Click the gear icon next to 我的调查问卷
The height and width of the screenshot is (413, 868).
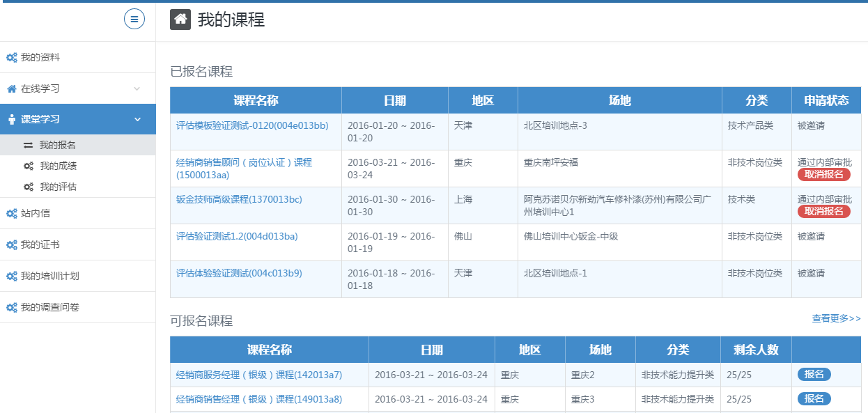[11, 307]
